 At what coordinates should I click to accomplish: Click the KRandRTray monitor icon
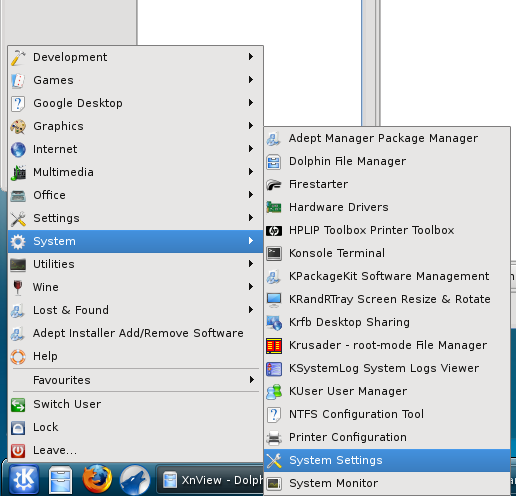pos(274,299)
